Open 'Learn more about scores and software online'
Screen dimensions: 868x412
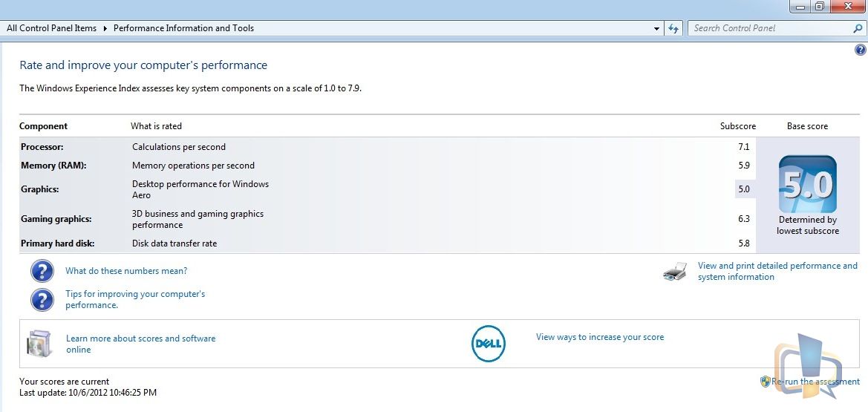click(x=140, y=344)
